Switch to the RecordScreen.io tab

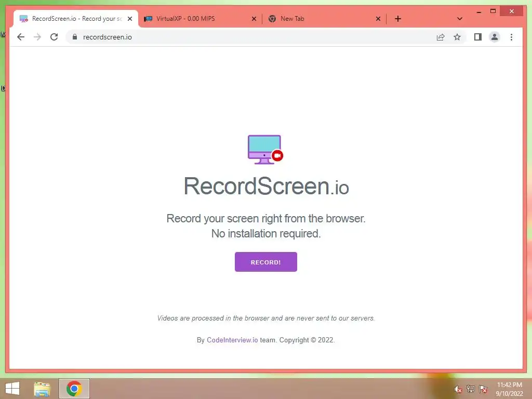tap(76, 19)
